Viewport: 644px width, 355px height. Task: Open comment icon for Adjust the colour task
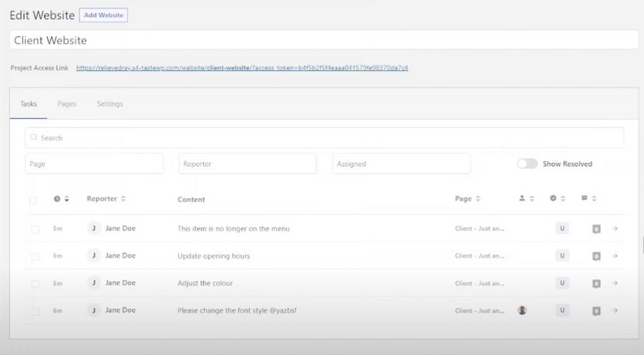[x=596, y=284]
